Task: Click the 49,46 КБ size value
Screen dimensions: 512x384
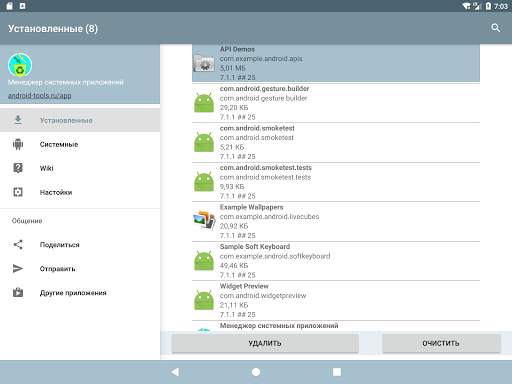Action: tap(234, 266)
